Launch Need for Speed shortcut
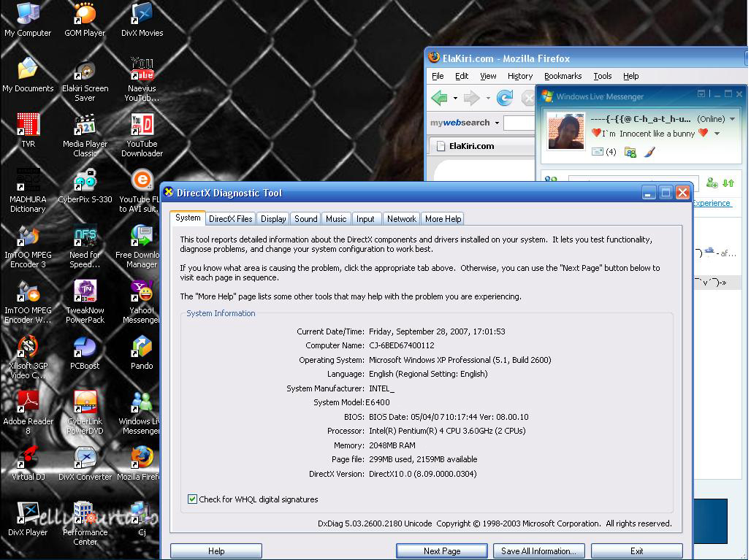751x560 pixels. tap(85, 247)
